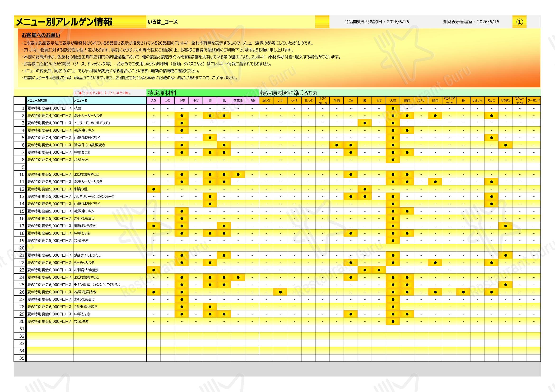Click the キウイフルーツ column header

[x=323, y=101]
